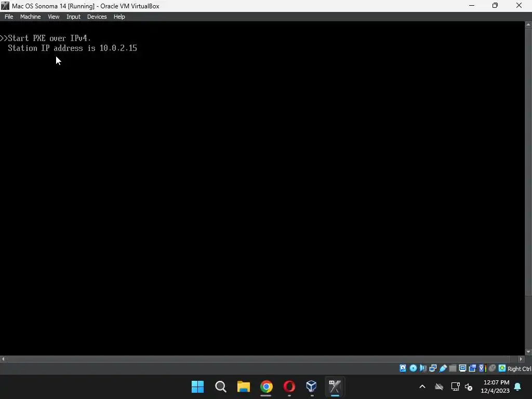
Task: Click the grayed mouse integration status icon
Action: click(493, 368)
